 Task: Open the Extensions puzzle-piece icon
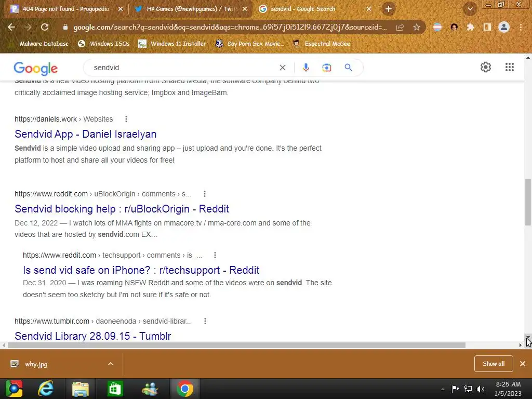pyautogui.click(x=470, y=27)
